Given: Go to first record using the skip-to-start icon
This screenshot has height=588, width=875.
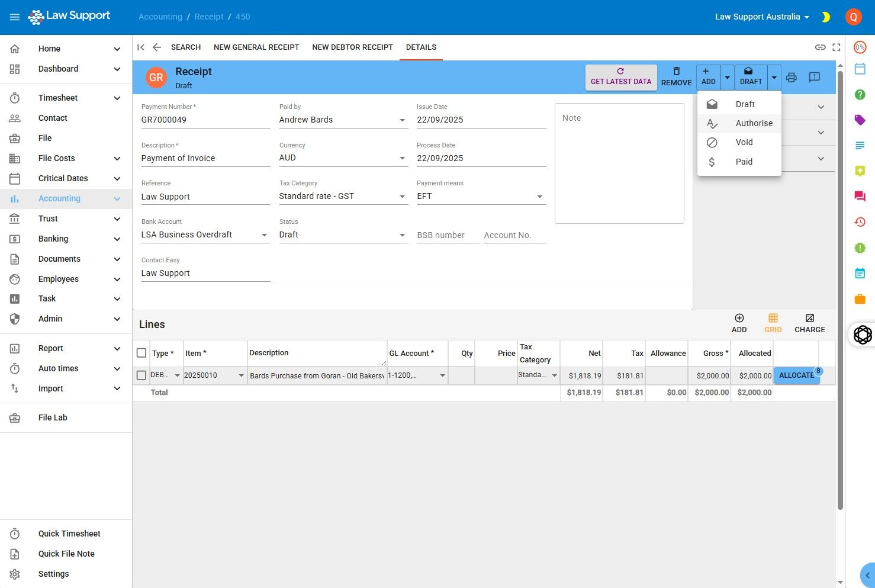Looking at the screenshot, I should 141,47.
